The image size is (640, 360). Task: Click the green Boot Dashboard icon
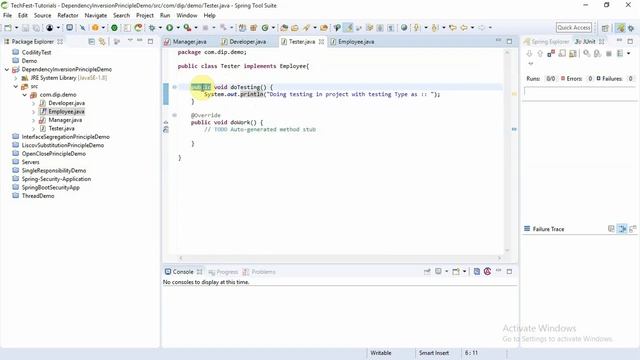point(114,28)
